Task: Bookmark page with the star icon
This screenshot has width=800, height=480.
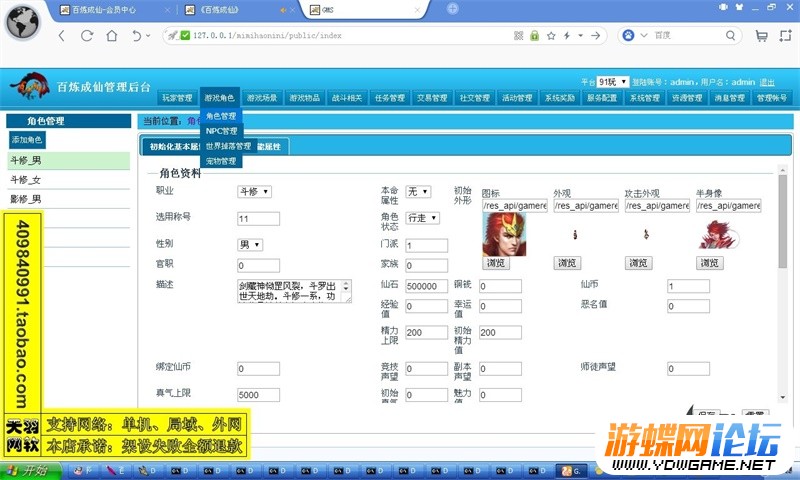Action: pos(551,36)
